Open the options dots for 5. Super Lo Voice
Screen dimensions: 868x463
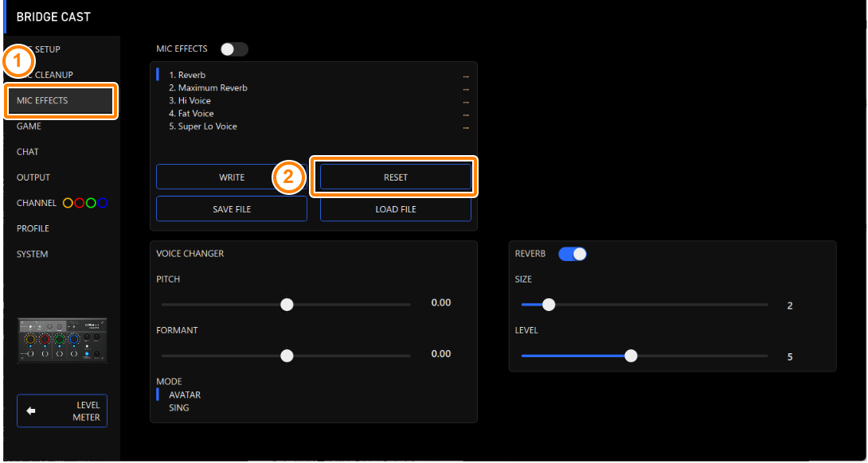coord(466,128)
